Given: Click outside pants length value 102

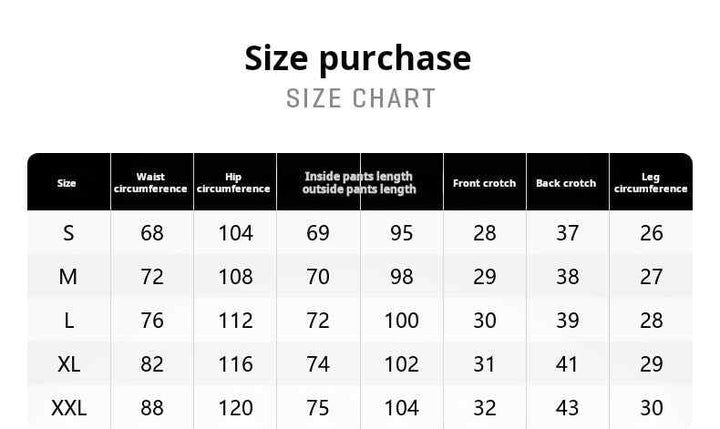Looking at the screenshot, I should point(401,364).
